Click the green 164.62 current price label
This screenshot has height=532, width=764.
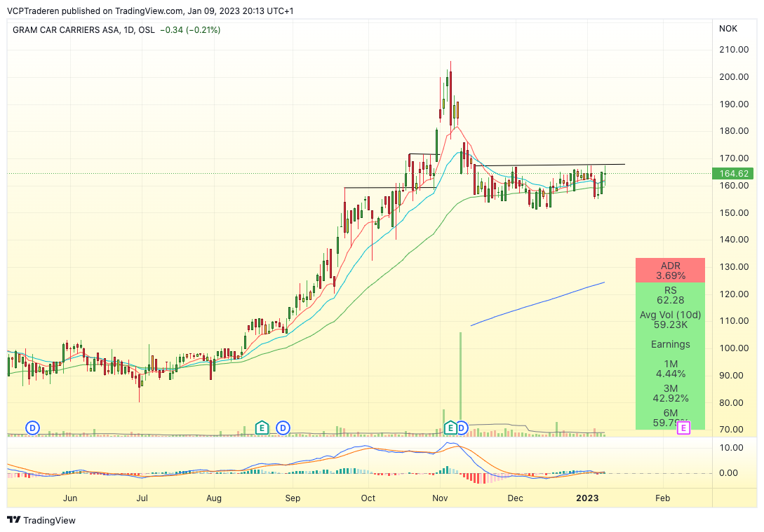coord(733,174)
